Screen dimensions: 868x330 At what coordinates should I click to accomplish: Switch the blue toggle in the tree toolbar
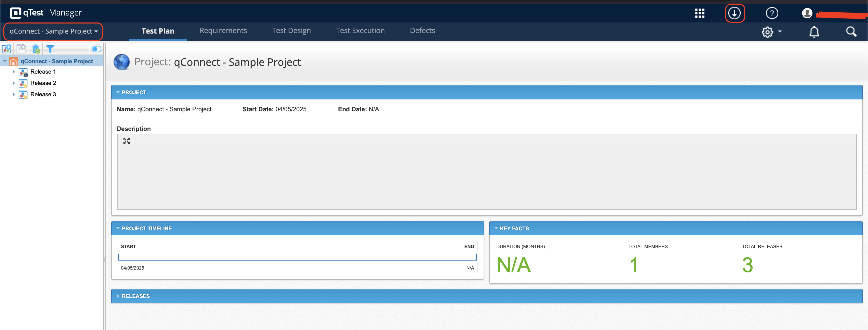point(96,49)
